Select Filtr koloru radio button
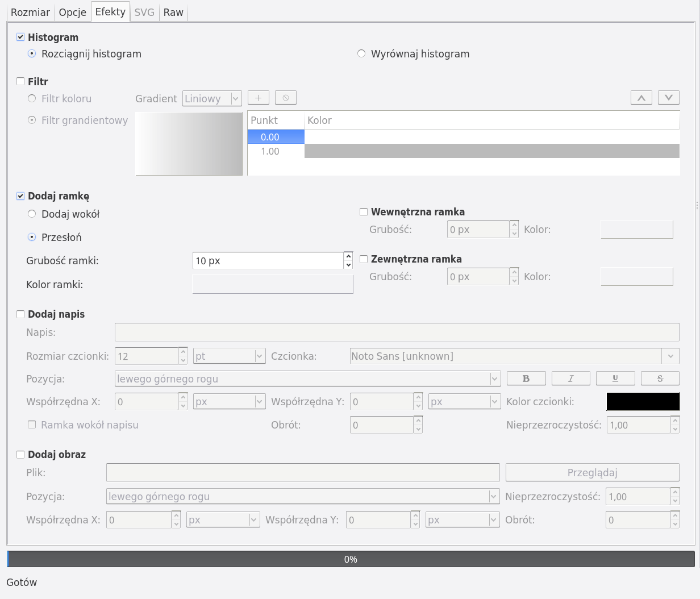 [32, 98]
